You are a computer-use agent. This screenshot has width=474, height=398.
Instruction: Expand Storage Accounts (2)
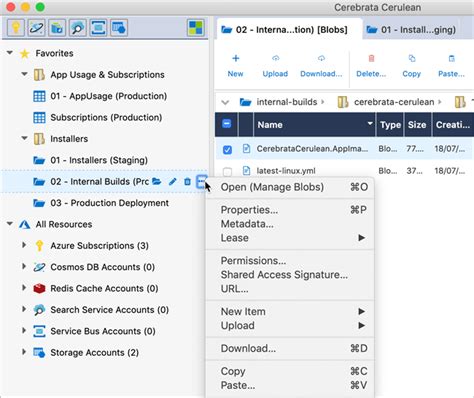pos(24,352)
